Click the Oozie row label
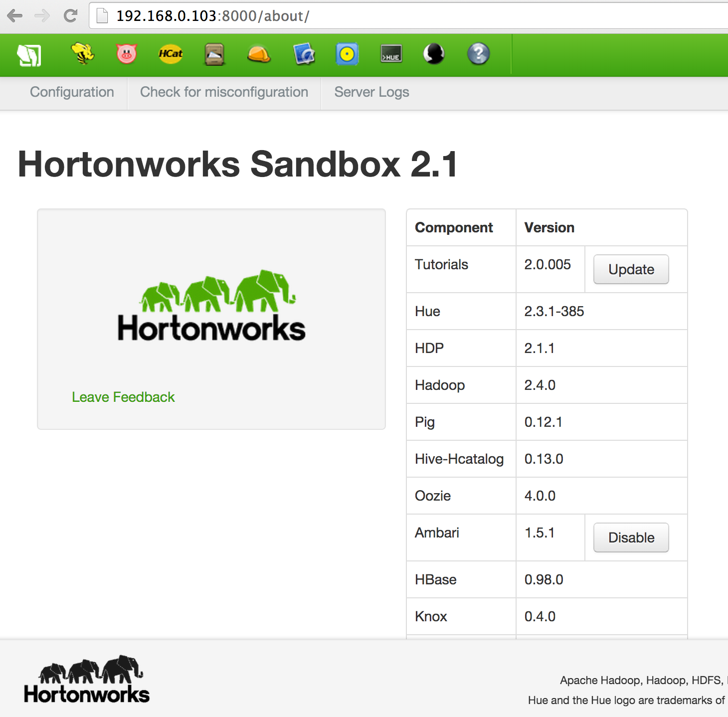This screenshot has width=728, height=717. tap(433, 496)
